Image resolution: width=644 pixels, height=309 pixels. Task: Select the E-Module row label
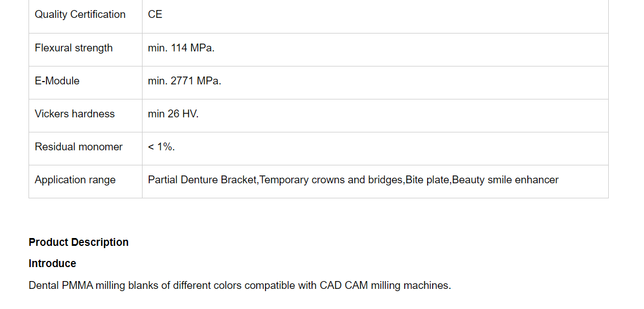[x=57, y=81]
